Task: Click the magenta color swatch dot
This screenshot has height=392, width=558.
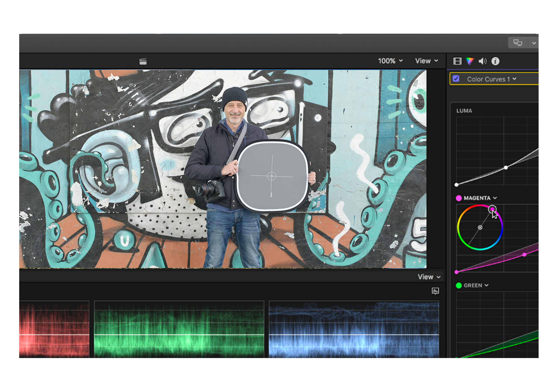Action: [459, 198]
